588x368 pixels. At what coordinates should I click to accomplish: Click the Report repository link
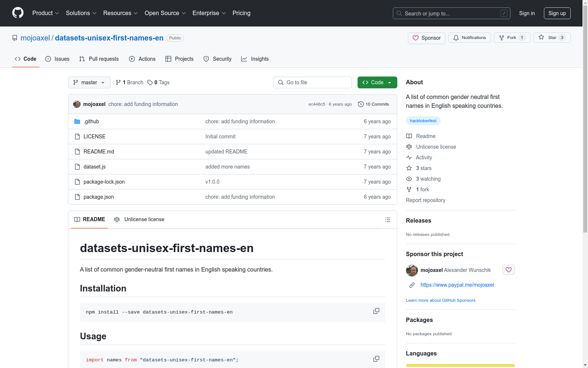[x=426, y=200]
